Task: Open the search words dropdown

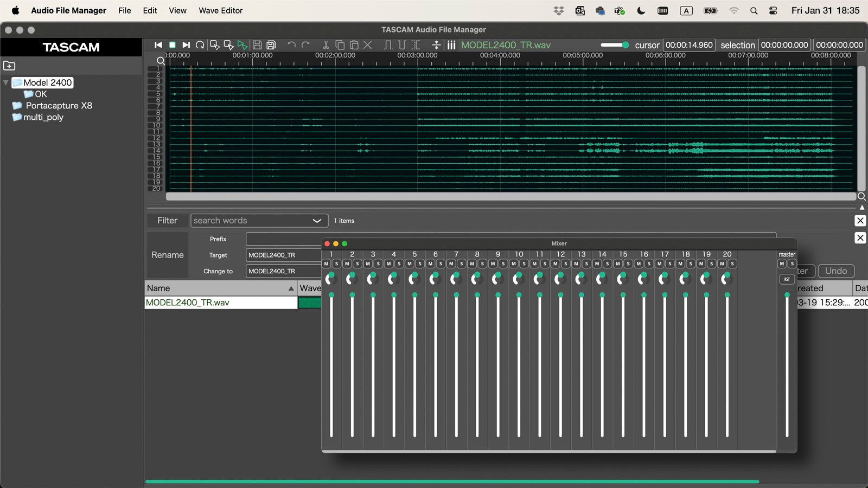Action: pyautogui.click(x=317, y=221)
